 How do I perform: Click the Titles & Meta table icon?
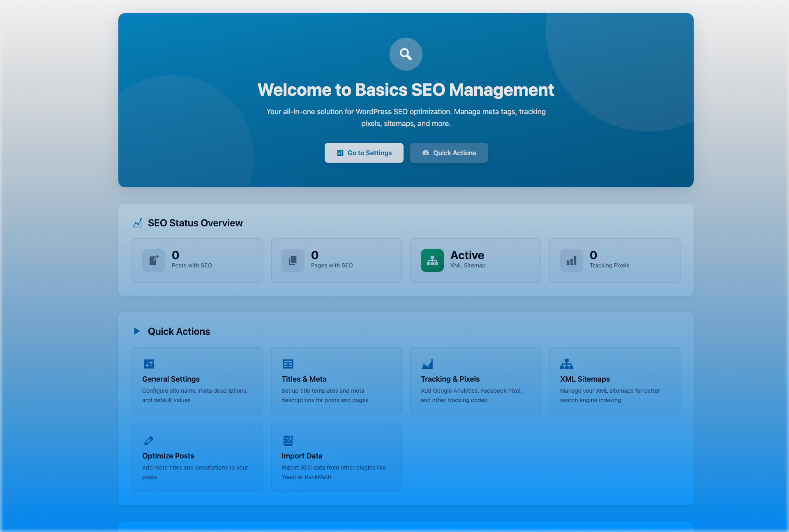[288, 364]
